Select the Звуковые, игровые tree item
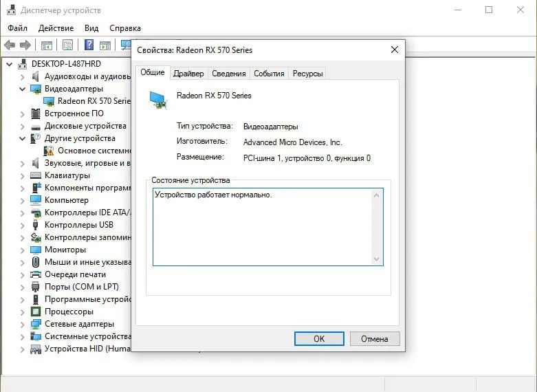The image size is (537, 392). click(87, 163)
